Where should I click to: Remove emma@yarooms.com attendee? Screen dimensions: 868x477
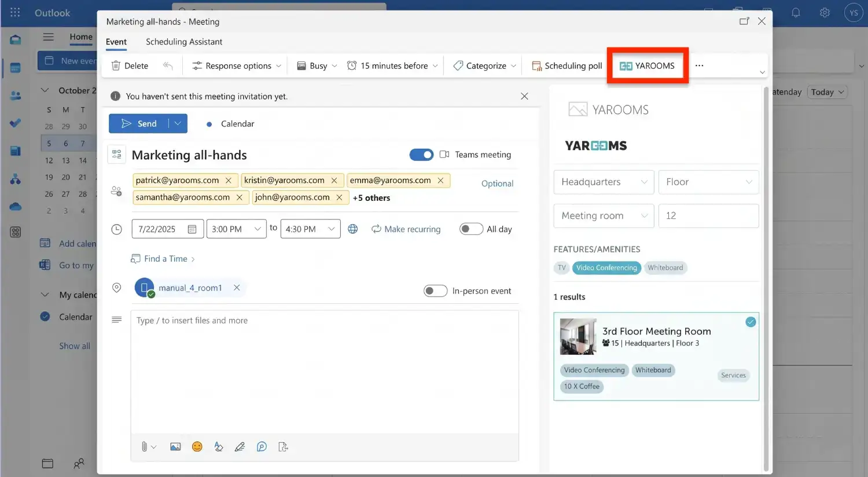[x=440, y=181]
